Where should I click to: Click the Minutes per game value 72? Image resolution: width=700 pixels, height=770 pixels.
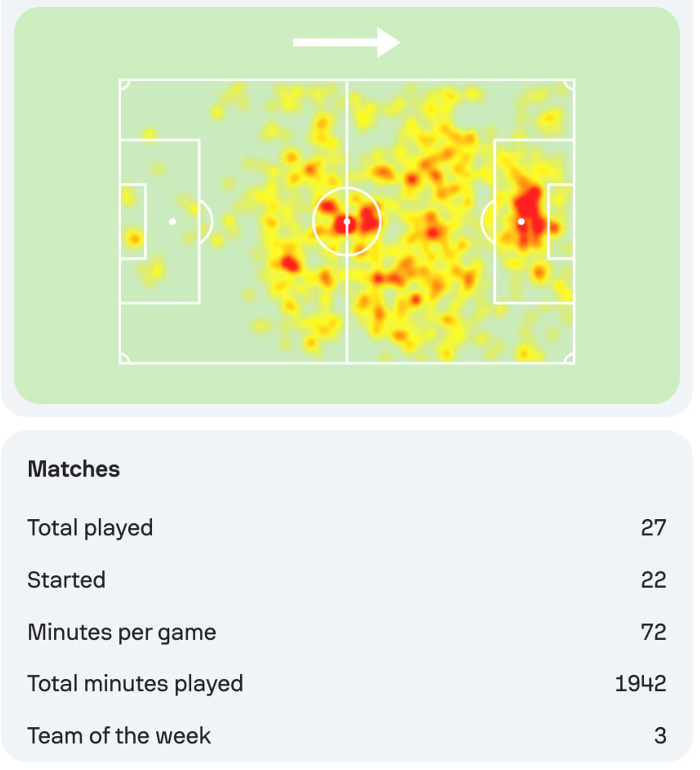(653, 632)
